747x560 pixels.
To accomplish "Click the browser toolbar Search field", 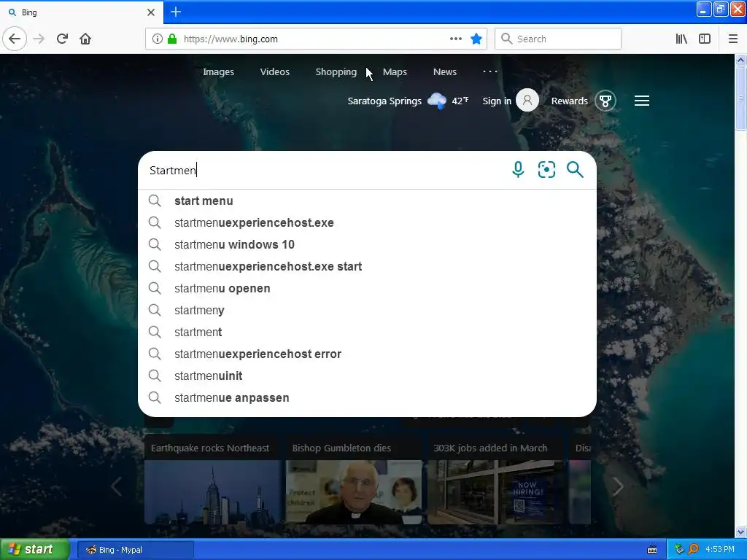I will pyautogui.click(x=558, y=39).
